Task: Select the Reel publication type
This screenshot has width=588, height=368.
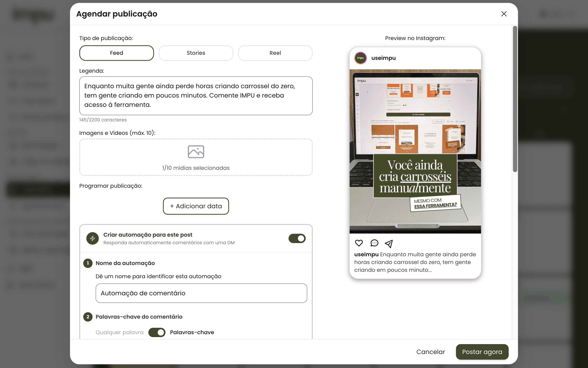Action: 275,53
